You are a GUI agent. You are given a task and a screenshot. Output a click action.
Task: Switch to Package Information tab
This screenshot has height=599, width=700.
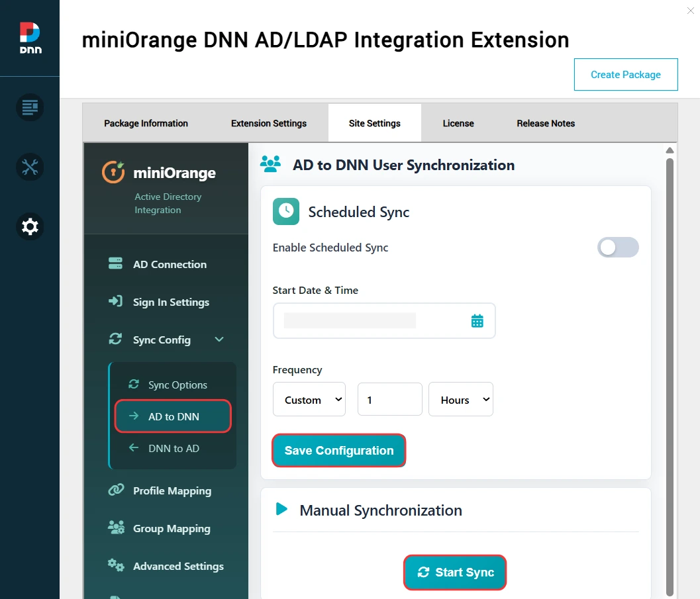(146, 123)
